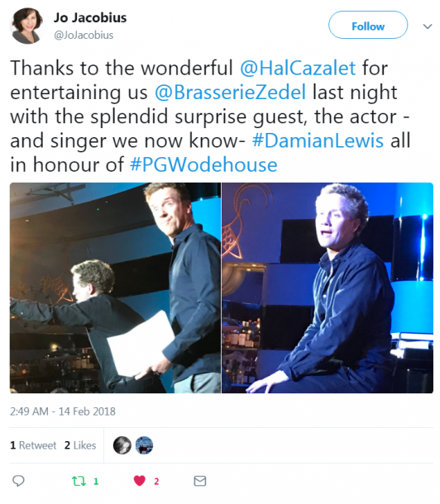Expand tweet options chevron next to Follow
This screenshot has width=440, height=504.
(427, 26)
